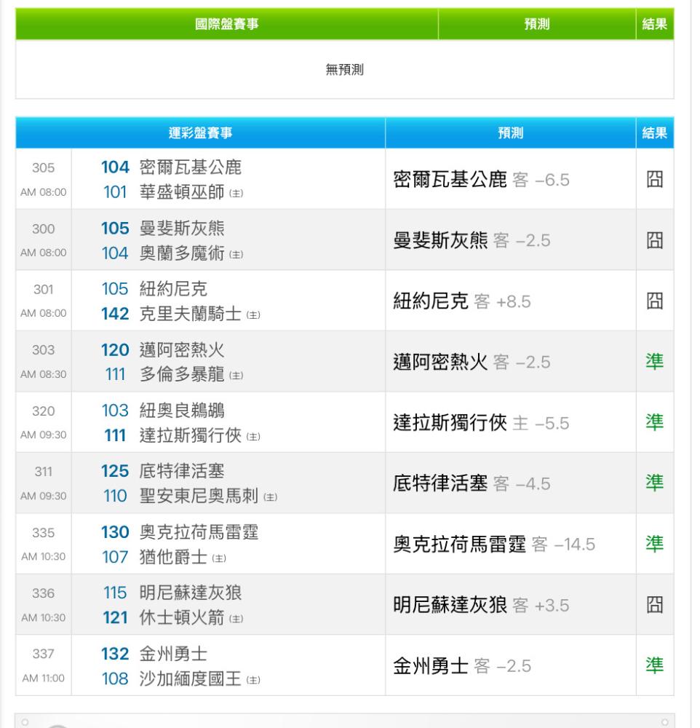Click score 142 for 克里夫蘭騎士
This screenshot has width=700, height=728.
point(115,314)
